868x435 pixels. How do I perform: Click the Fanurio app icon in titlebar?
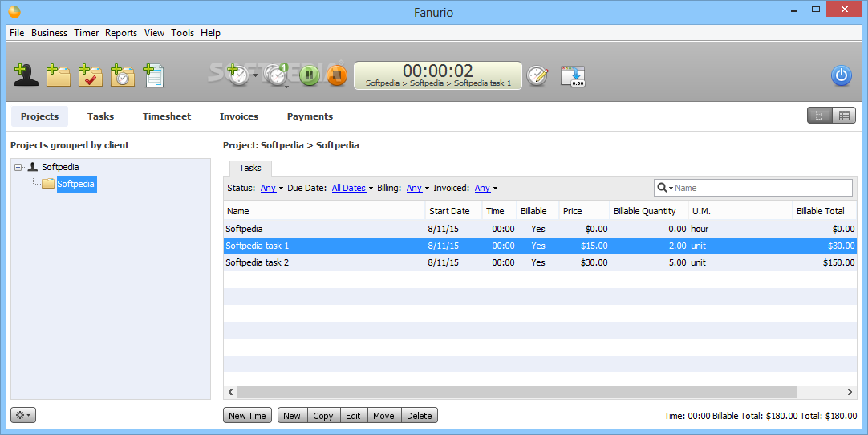[14, 11]
